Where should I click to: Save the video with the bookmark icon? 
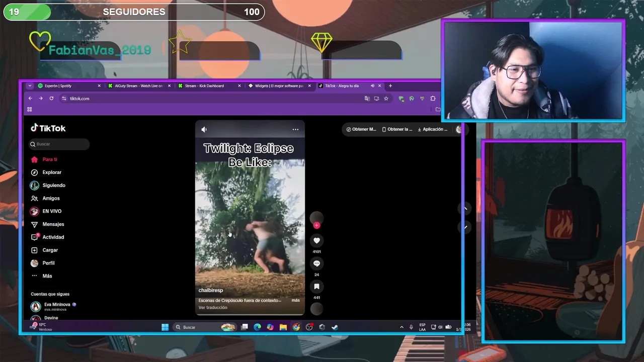[x=316, y=287]
